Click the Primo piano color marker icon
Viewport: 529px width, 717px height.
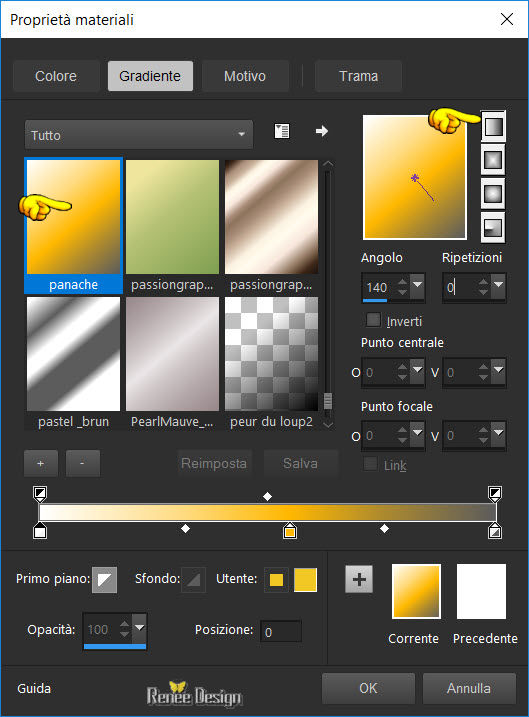pos(104,580)
